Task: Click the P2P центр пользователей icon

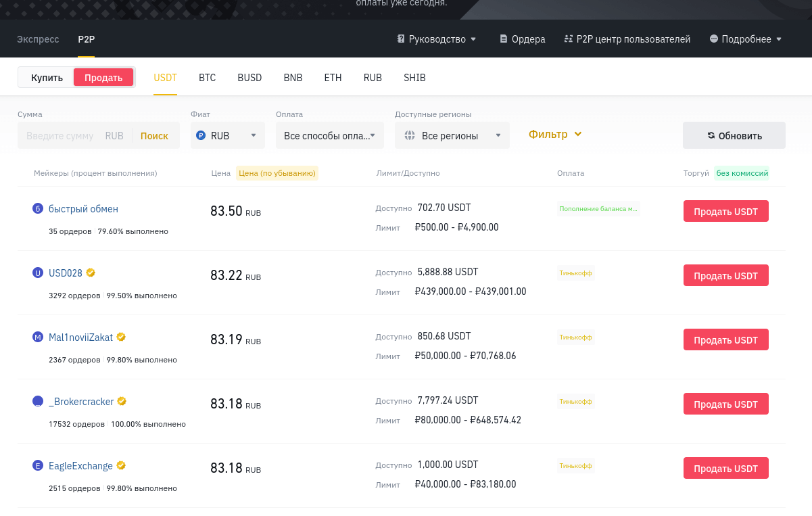Action: point(568,39)
